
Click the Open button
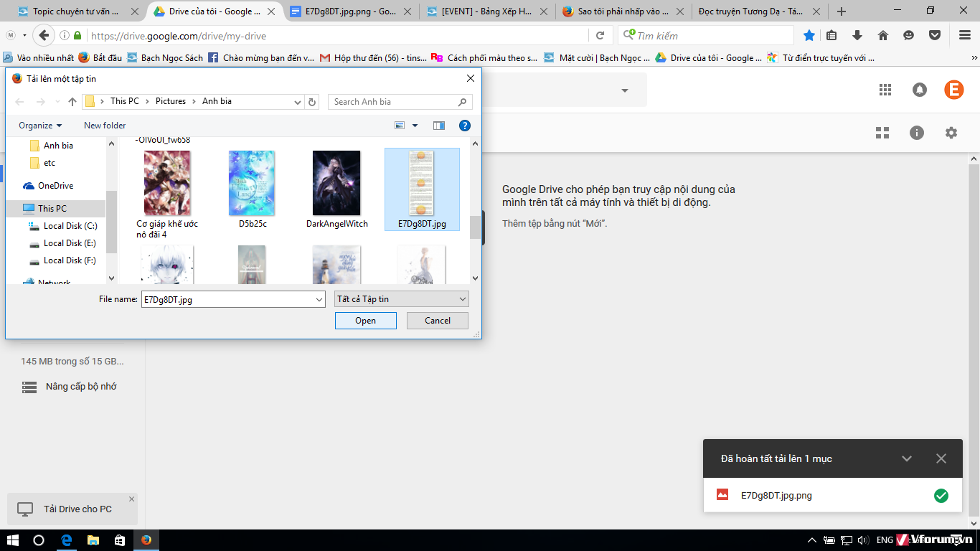pyautogui.click(x=365, y=321)
